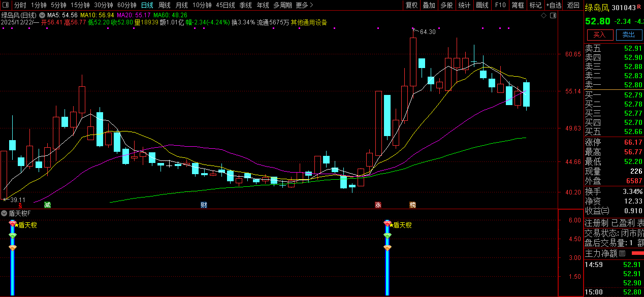Add stock with +自选 button
The height and width of the screenshot is (297, 644).
(554, 5)
